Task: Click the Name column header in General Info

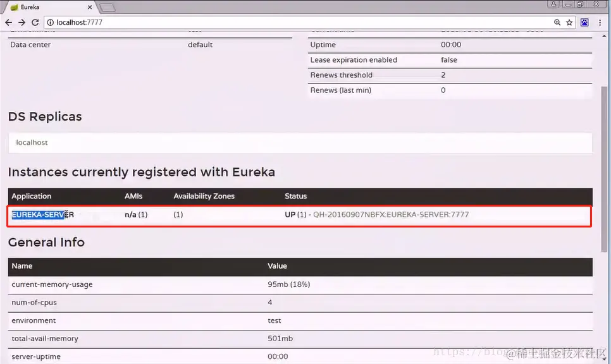Action: [22, 266]
